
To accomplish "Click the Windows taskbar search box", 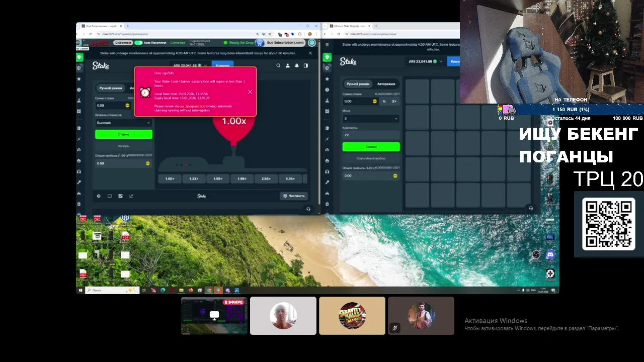I will [112, 290].
